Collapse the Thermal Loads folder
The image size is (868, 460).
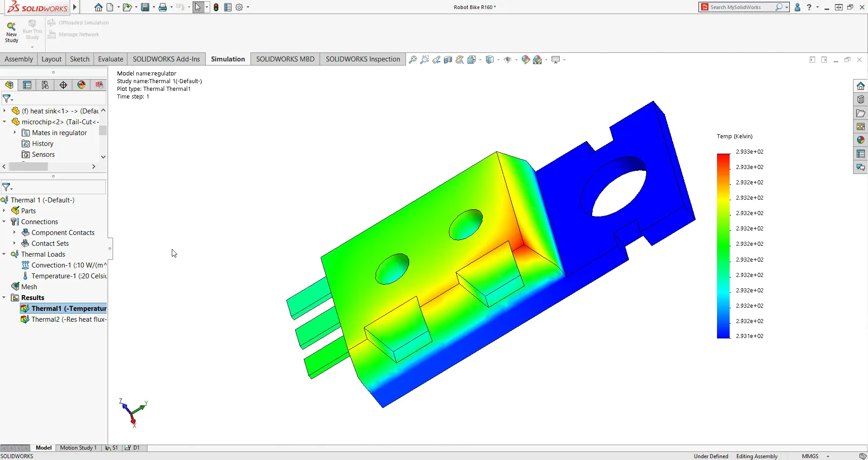click(x=5, y=254)
